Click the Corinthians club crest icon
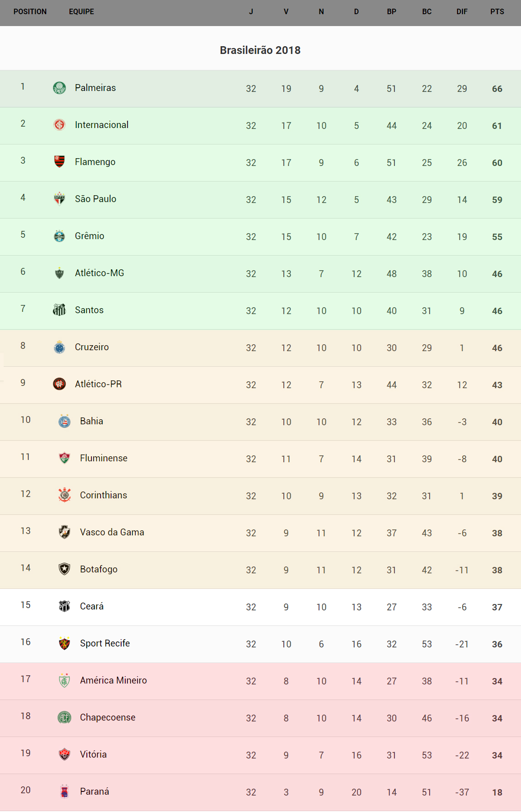The image size is (521, 812). tap(64, 495)
